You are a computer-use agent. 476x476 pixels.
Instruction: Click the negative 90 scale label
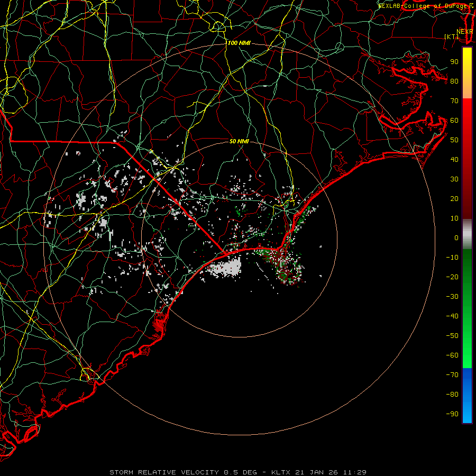[x=452, y=414]
